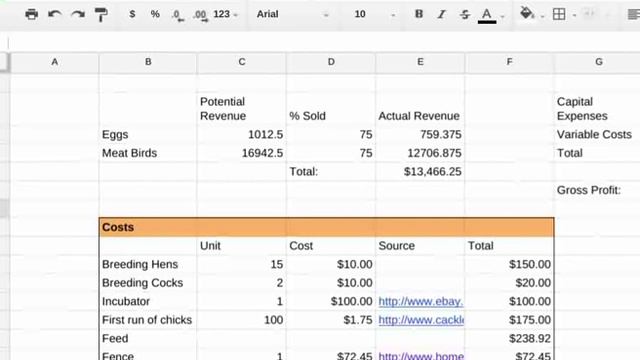Select the $150.00 total cell
Viewport: 640px width, 360px height.
click(x=509, y=264)
